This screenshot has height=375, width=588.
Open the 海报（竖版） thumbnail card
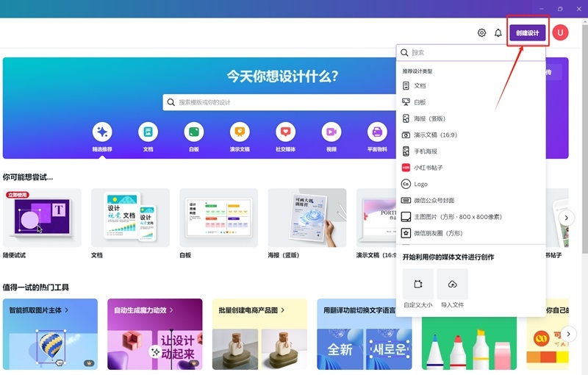[x=307, y=218]
